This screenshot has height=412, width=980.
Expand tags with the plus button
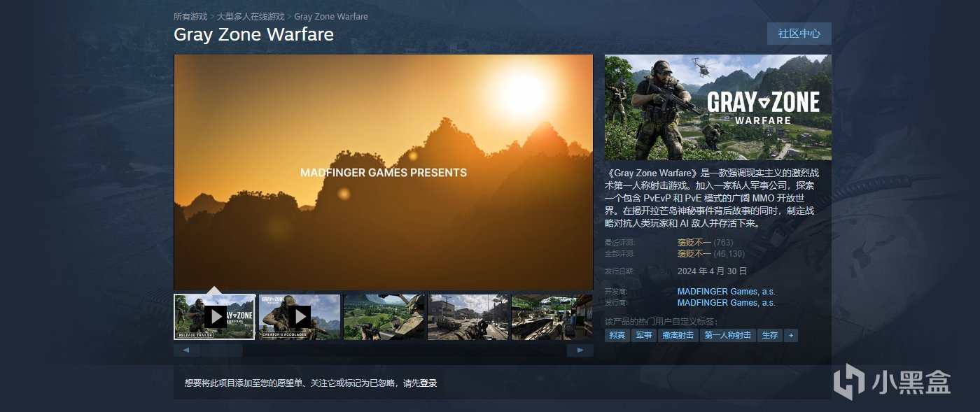[791, 336]
